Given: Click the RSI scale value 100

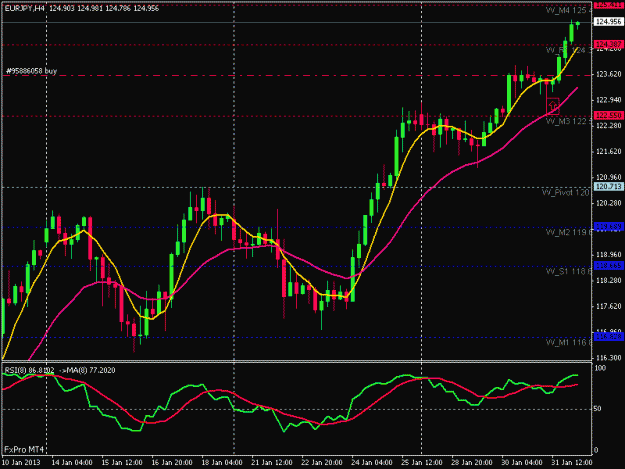Looking at the screenshot, I should point(600,368).
